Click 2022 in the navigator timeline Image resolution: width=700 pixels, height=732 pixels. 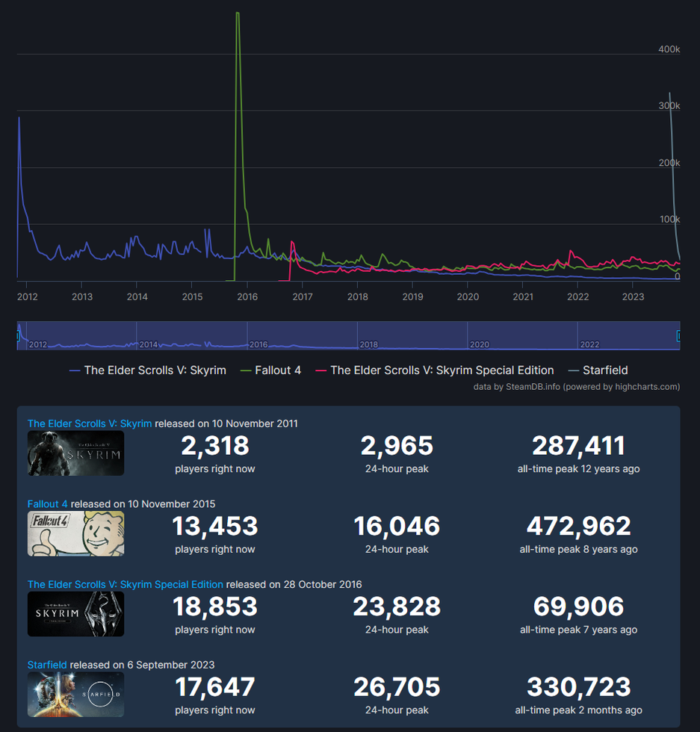[589, 344]
